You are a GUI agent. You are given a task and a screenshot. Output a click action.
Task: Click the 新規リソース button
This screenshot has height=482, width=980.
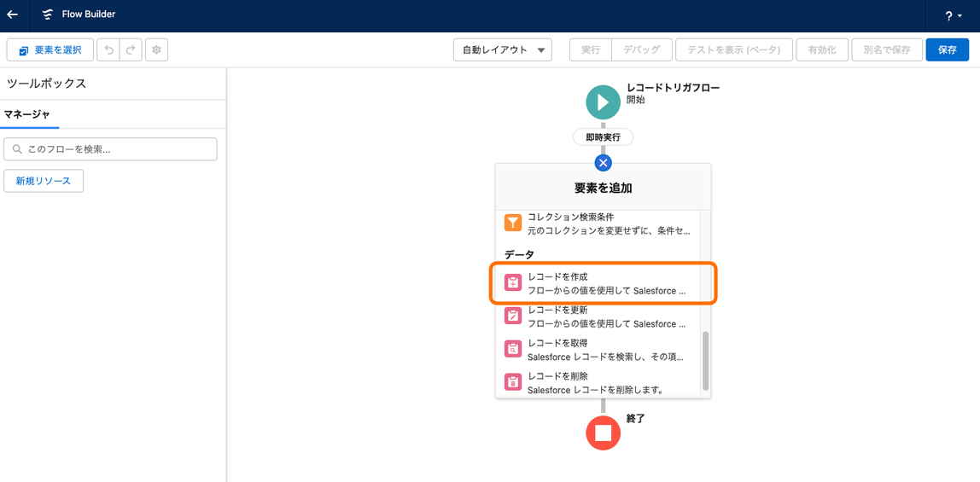(x=44, y=181)
